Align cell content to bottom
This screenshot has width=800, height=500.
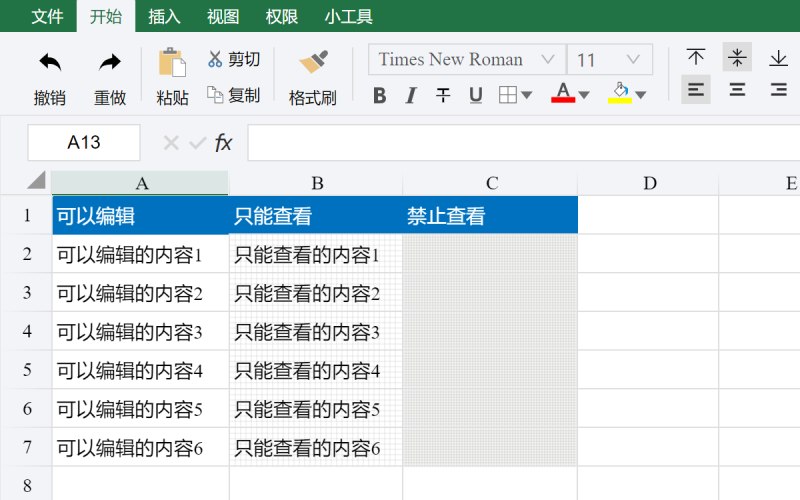[x=779, y=57]
